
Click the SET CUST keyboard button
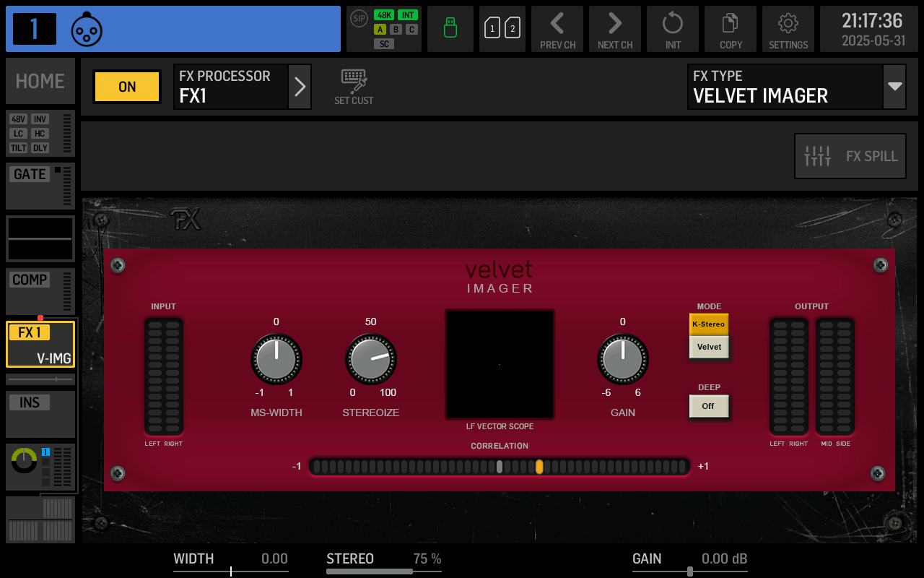pos(353,86)
